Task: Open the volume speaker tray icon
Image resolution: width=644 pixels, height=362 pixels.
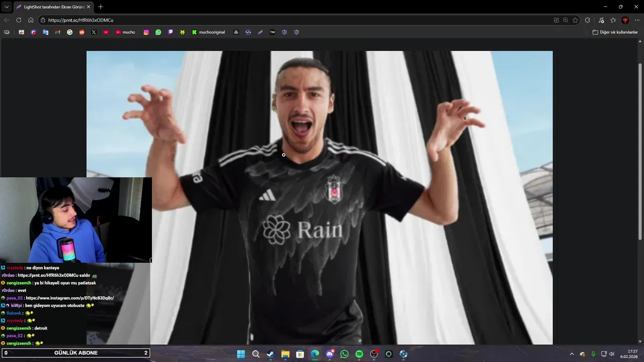Action: point(612,354)
